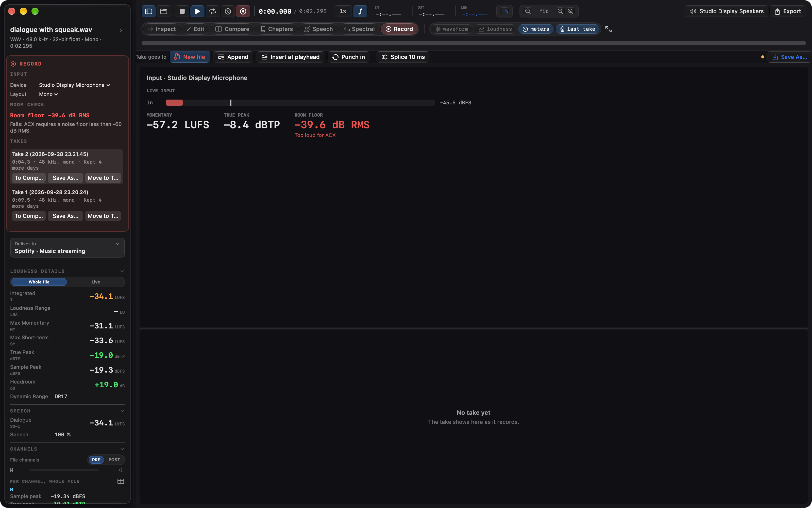Open the per-channel table view icon

[x=121, y=482]
